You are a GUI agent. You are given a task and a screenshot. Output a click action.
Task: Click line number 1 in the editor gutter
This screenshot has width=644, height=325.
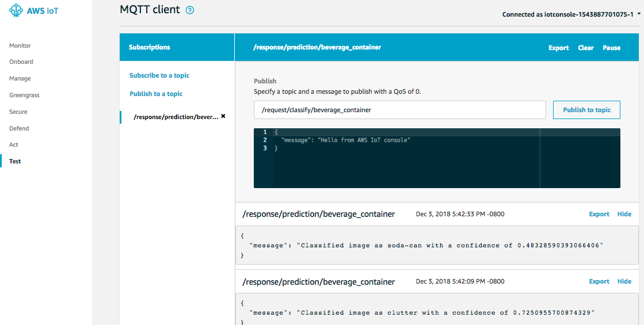[x=265, y=132]
